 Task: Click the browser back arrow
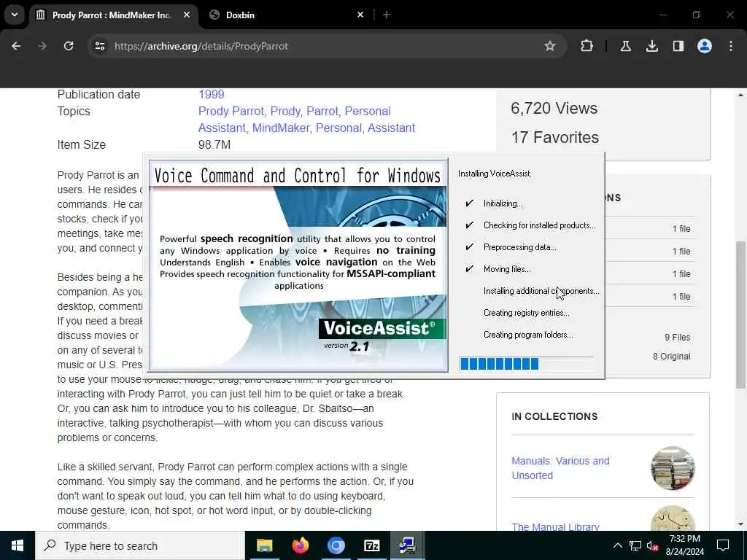point(16,46)
